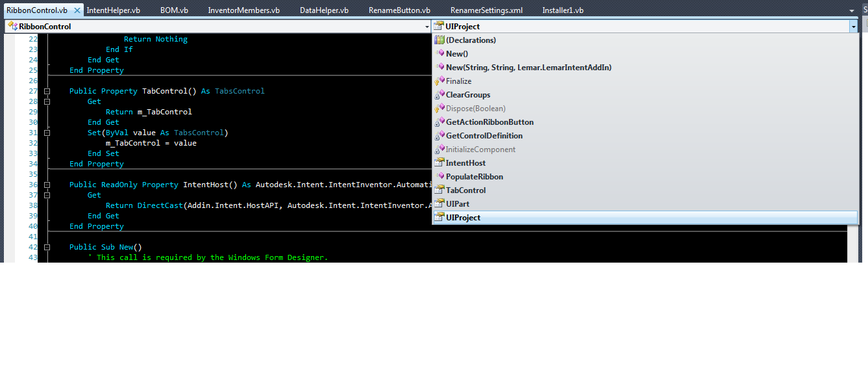Select Finalize from the member list

(x=458, y=81)
